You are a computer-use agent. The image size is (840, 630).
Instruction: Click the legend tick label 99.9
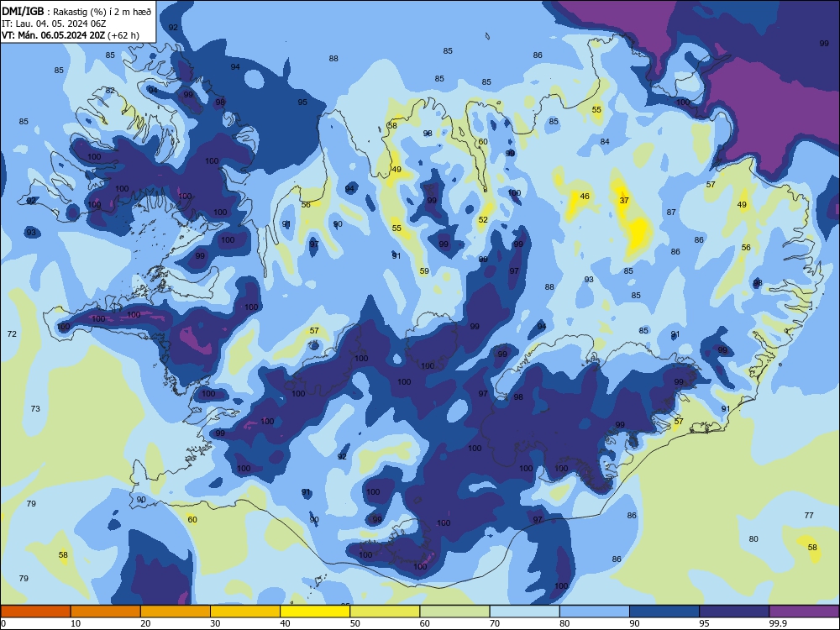pyautogui.click(x=778, y=623)
